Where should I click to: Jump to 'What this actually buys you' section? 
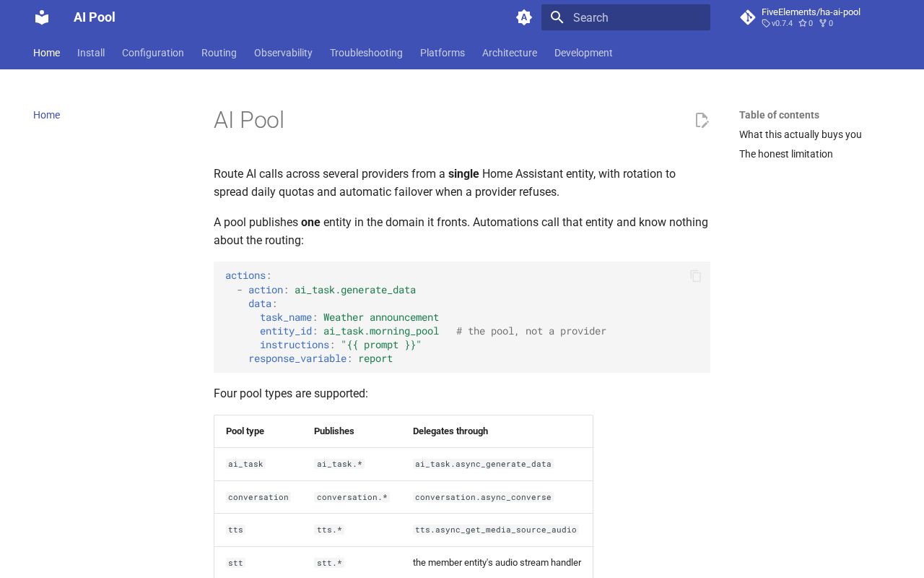point(801,134)
